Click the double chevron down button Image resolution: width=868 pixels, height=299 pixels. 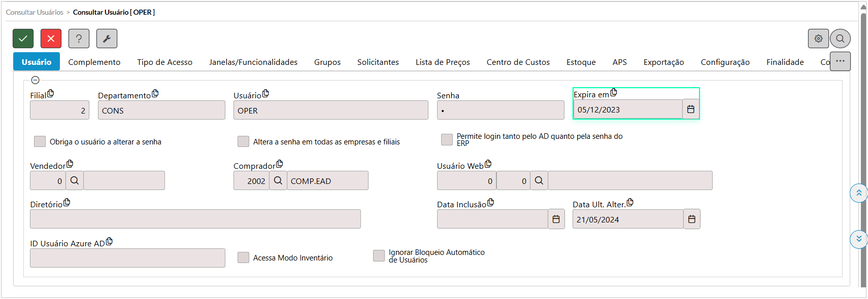(x=859, y=239)
